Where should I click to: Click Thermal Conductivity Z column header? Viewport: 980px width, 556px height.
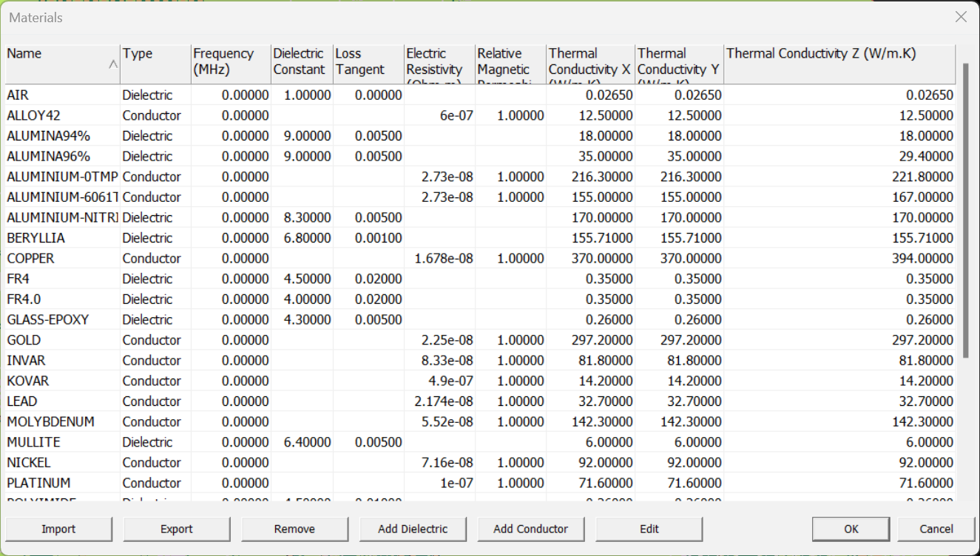point(839,64)
